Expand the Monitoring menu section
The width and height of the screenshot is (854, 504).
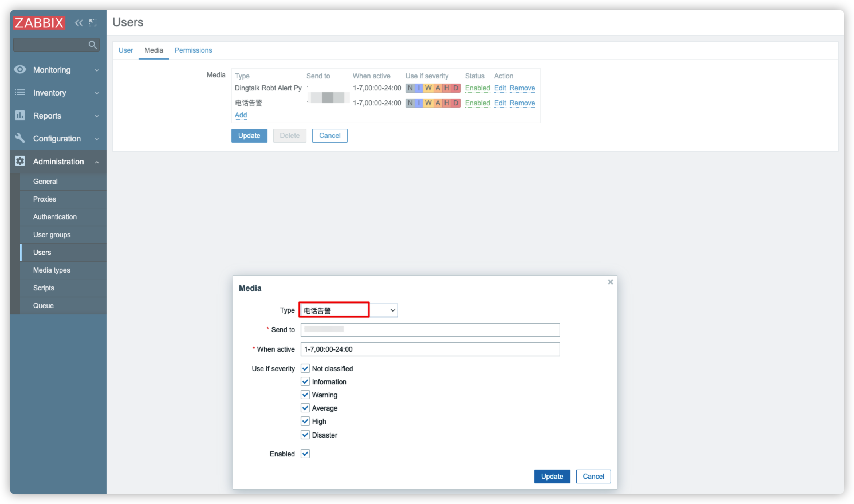tap(97, 70)
